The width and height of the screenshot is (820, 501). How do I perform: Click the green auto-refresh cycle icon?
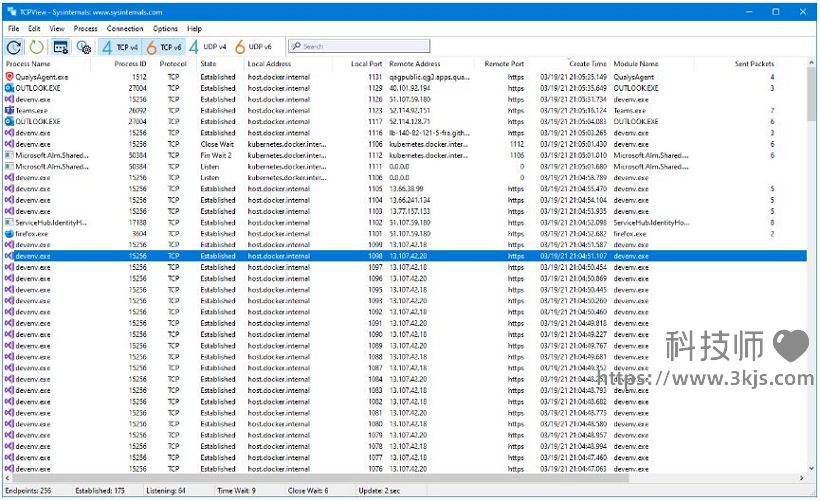pos(36,48)
